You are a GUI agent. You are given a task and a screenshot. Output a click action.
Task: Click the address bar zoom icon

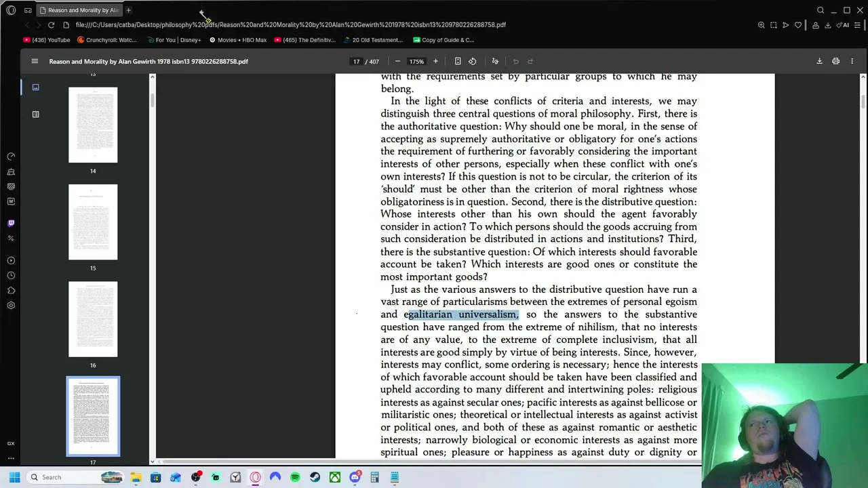pyautogui.click(x=762, y=25)
